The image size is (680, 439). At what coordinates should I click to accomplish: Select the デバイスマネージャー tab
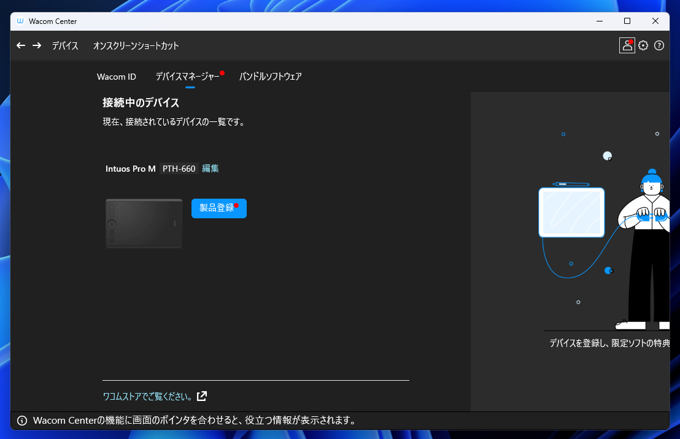pyautogui.click(x=187, y=77)
